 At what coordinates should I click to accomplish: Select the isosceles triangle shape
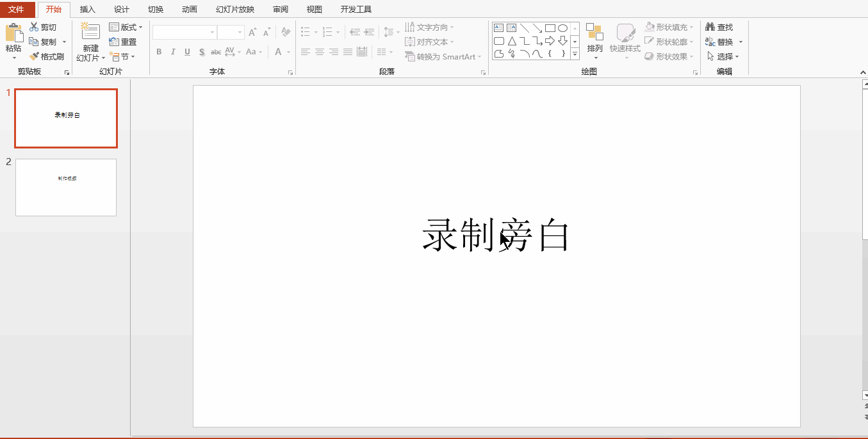click(x=512, y=41)
